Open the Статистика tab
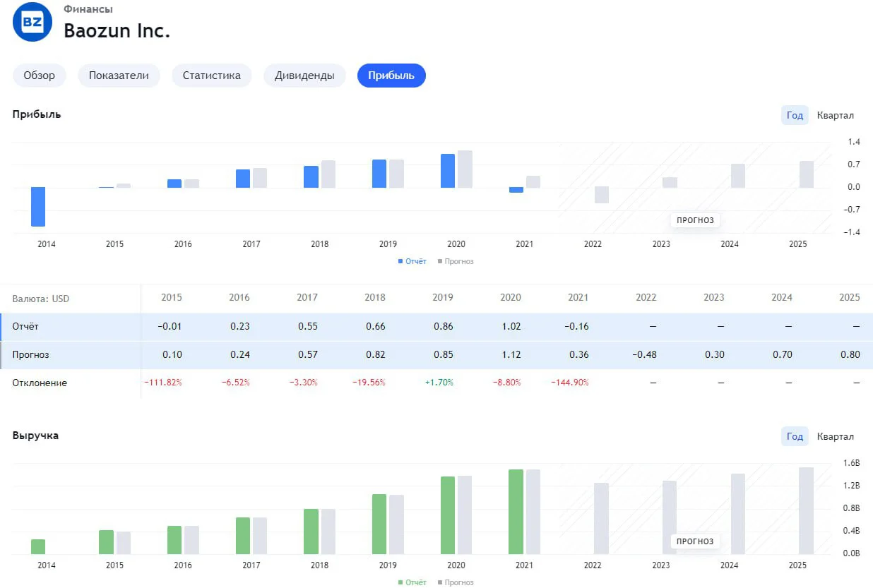This screenshot has height=588, width=873. (212, 76)
